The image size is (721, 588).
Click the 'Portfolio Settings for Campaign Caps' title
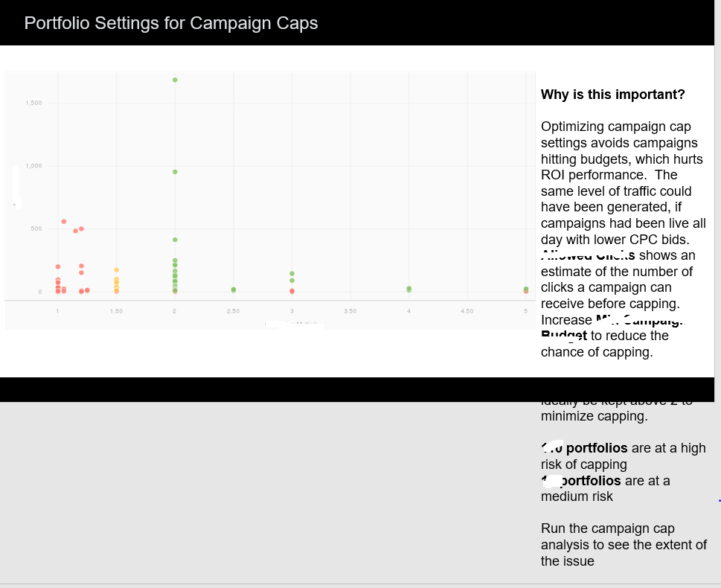click(171, 23)
